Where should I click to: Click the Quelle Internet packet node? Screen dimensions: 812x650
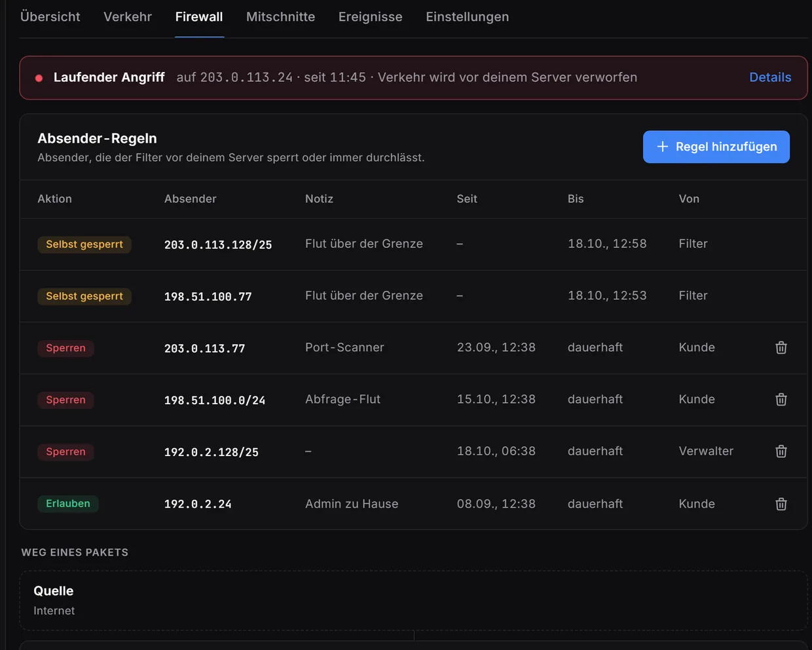click(413, 600)
